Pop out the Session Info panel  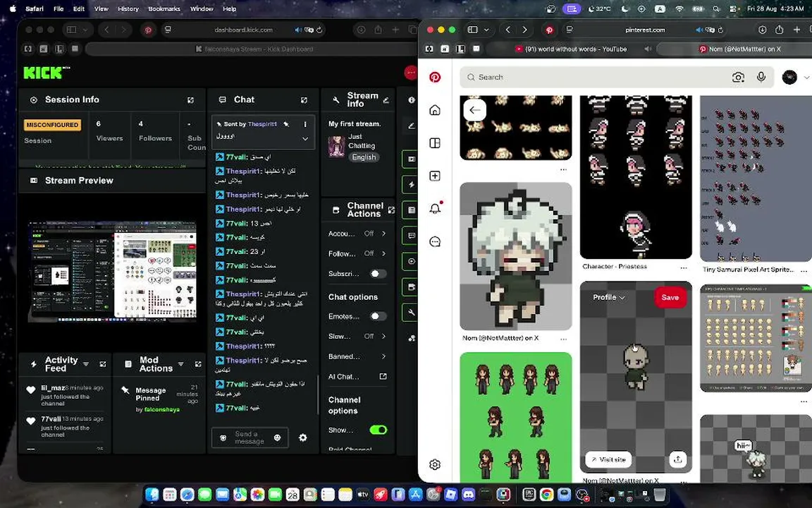190,100
